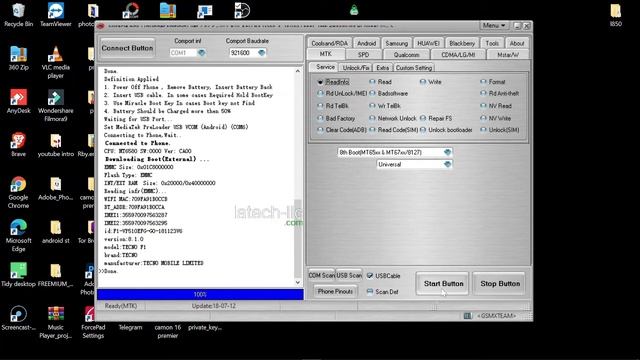Click the Connect Button
Screen dimensions: 640x360
[x=127, y=48]
